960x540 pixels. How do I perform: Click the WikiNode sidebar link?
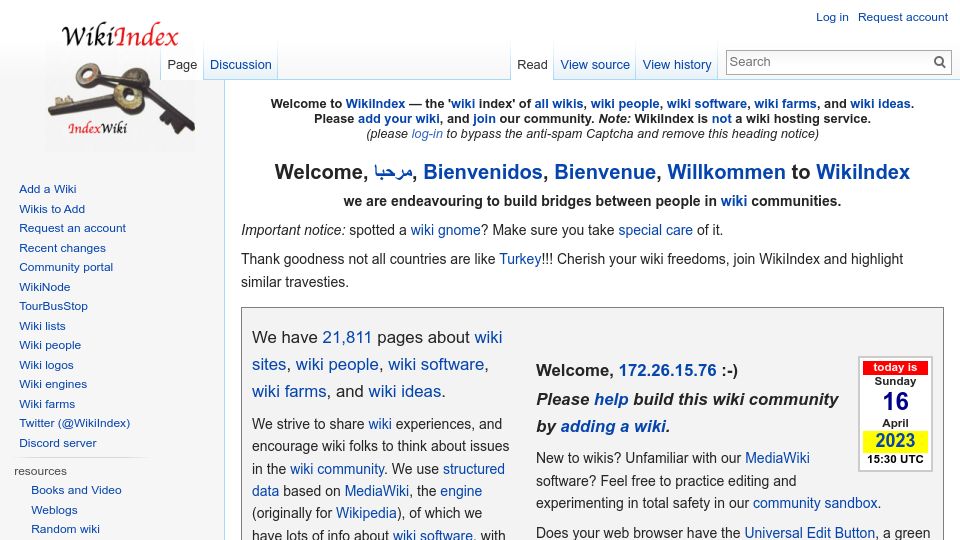tap(45, 287)
